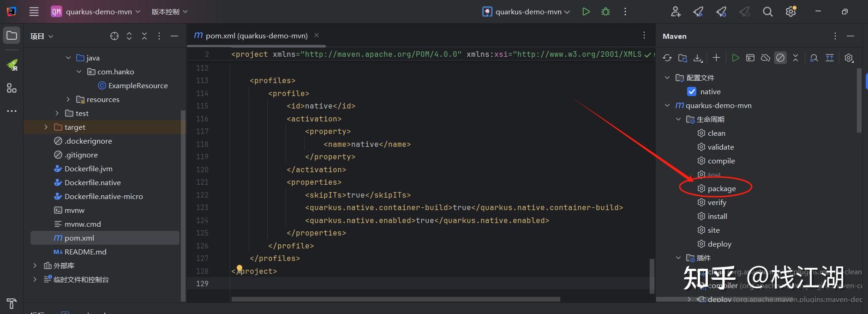Click the package lifecycle goal
This screenshot has height=314, width=868.
click(x=721, y=188)
